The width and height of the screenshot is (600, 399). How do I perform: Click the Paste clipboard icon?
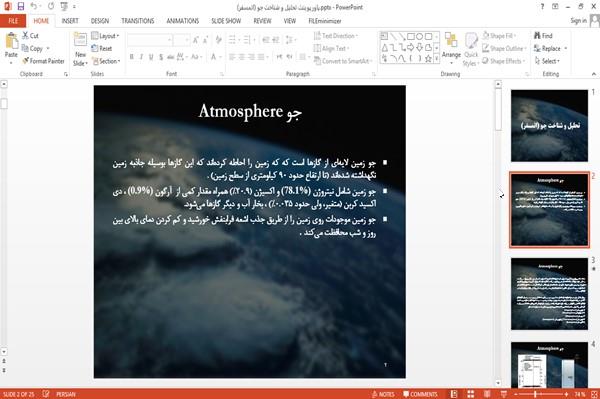tap(11, 41)
